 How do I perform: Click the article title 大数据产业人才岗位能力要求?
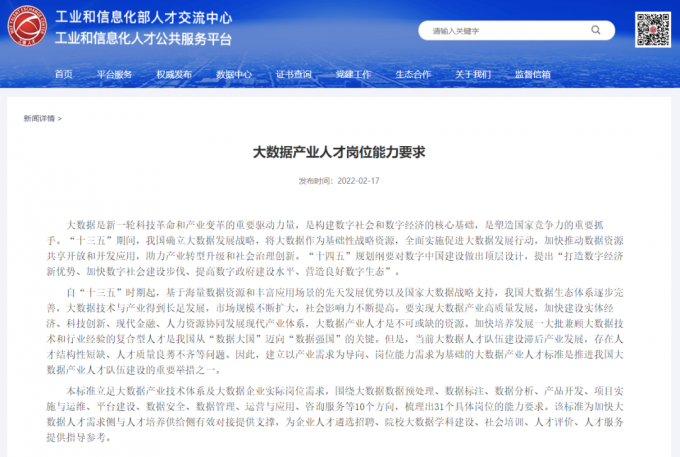click(x=339, y=152)
